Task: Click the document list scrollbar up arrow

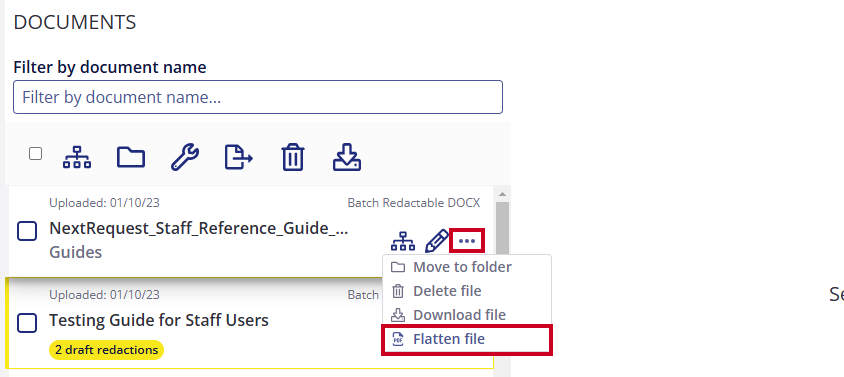Action: tap(502, 194)
